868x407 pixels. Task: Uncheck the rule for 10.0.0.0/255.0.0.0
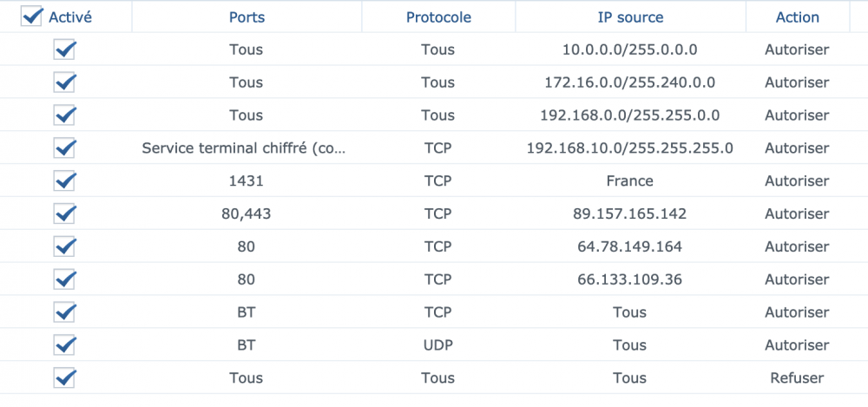(x=64, y=50)
